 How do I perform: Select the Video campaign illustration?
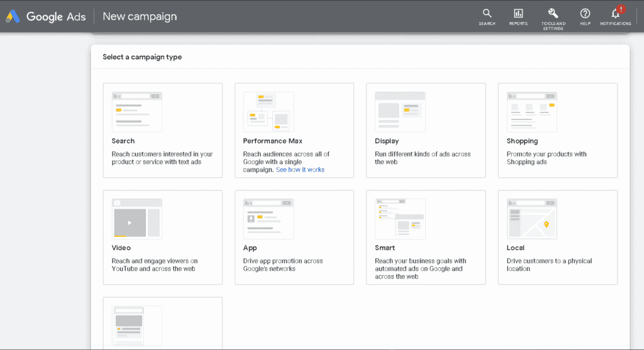(136, 219)
